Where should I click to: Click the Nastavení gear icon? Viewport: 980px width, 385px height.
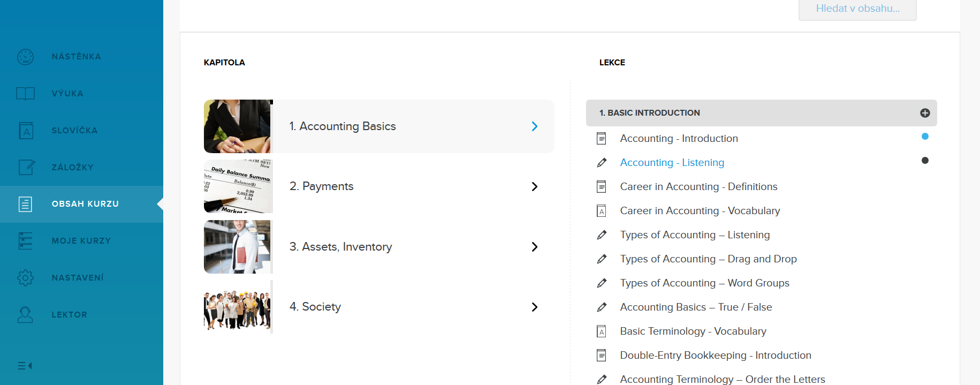[x=25, y=278]
